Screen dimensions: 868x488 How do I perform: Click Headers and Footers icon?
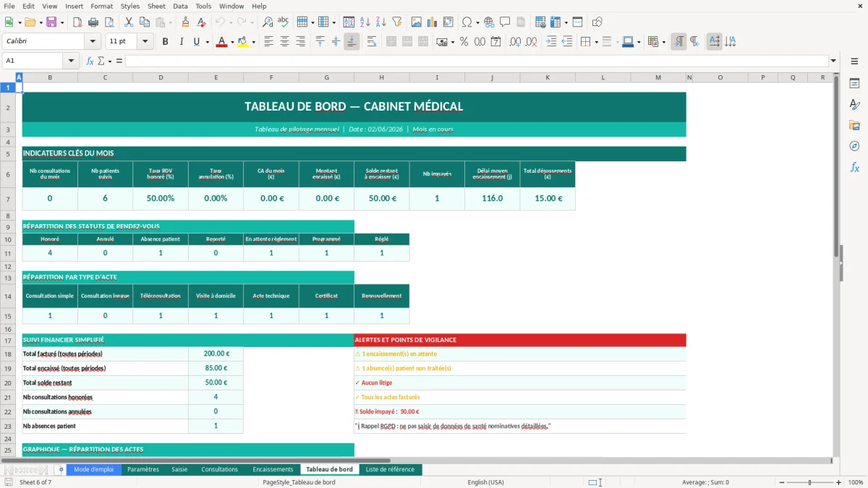click(521, 22)
